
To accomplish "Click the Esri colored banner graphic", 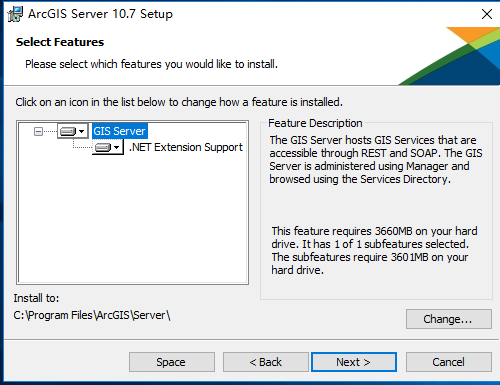I will point(449,56).
